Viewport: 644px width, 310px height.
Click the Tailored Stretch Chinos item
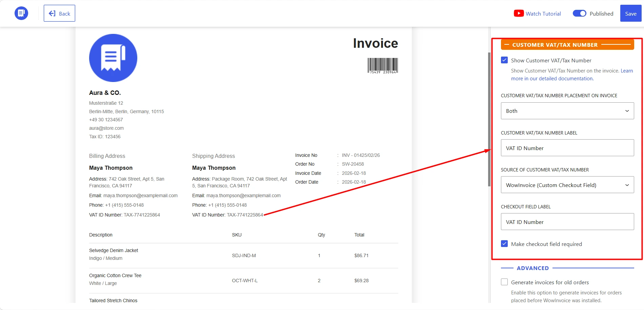tap(113, 301)
